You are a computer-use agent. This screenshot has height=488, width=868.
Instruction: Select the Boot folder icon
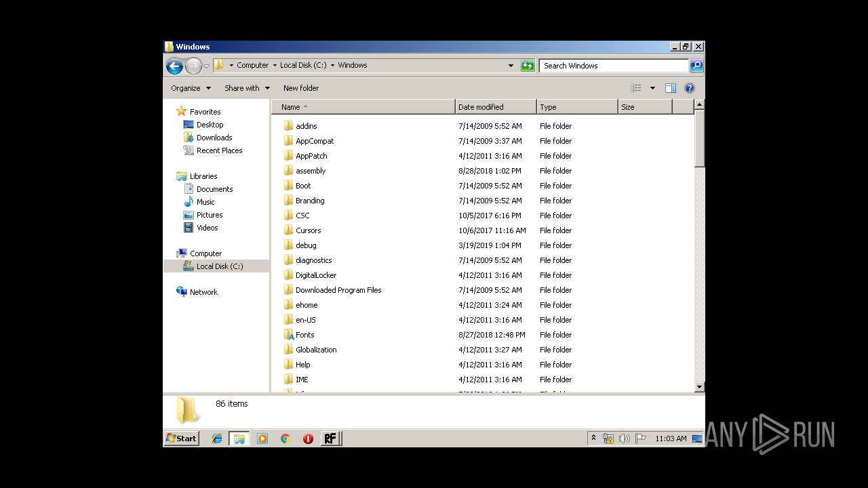[x=288, y=186]
